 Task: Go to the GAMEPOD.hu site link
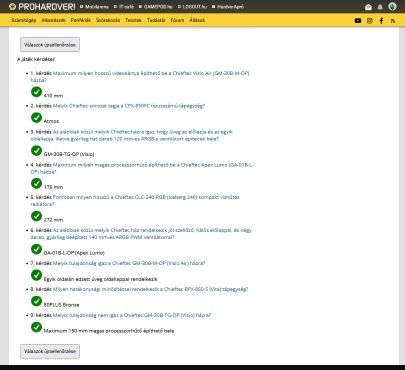(x=156, y=7)
